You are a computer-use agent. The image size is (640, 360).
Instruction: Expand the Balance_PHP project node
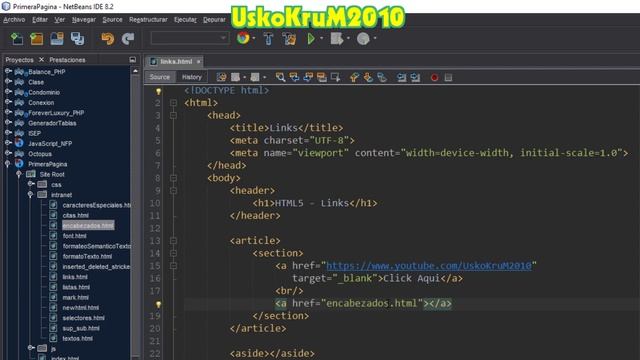[8, 71]
